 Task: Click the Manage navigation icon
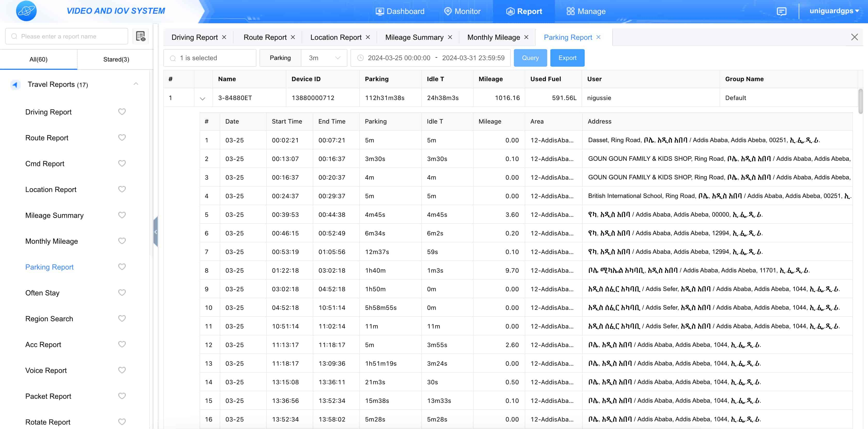click(x=570, y=11)
